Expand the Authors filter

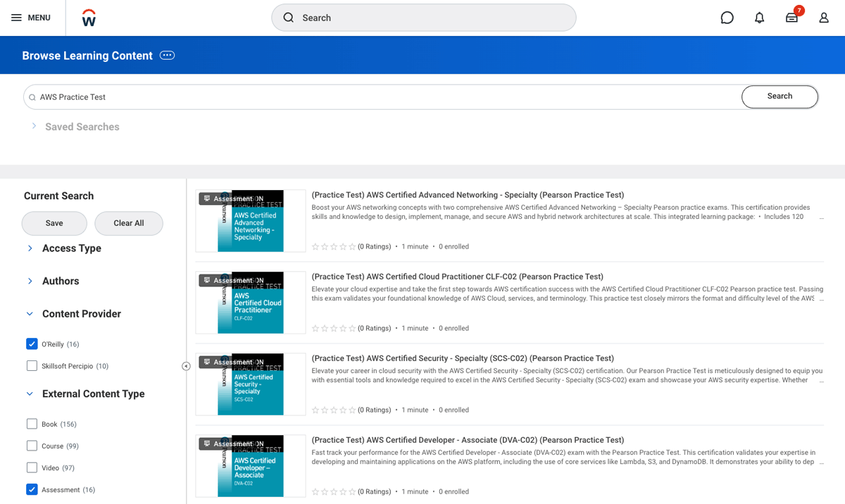tap(30, 282)
